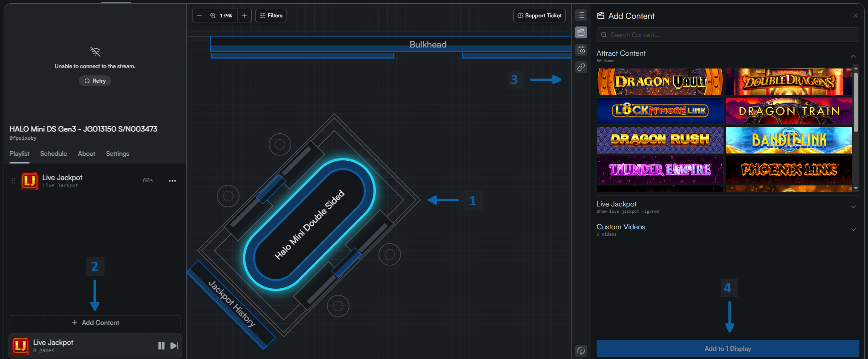Close the Add Content panel
The image size is (868, 359).
tap(856, 16)
